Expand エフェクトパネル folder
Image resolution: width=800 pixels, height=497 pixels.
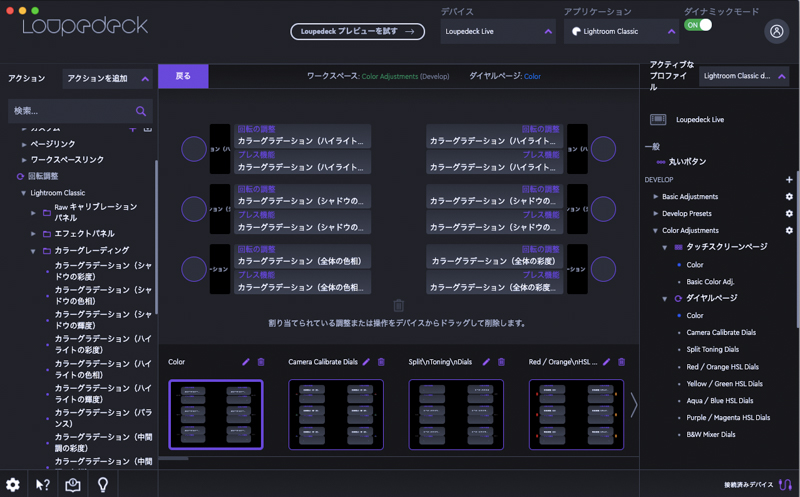pos(33,234)
